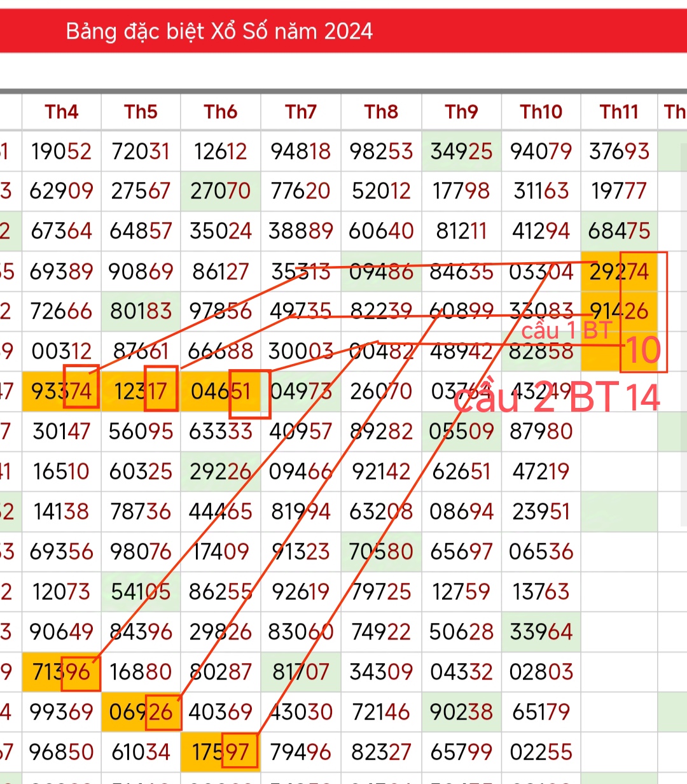Click the title Bảng đặc biệt Xổ Số năm 2024
The width and height of the screenshot is (687, 784).
[219, 31]
